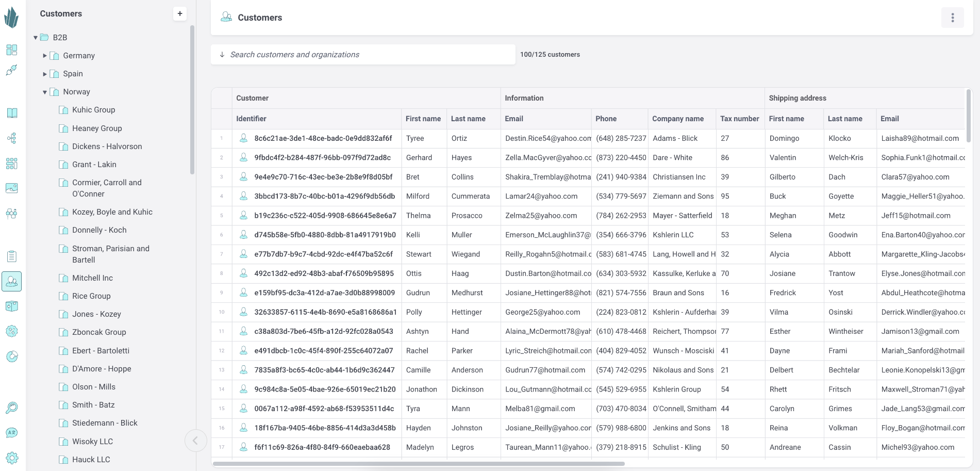980x471 pixels.
Task: Open the pie chart analytics icon
Action: 11,356
